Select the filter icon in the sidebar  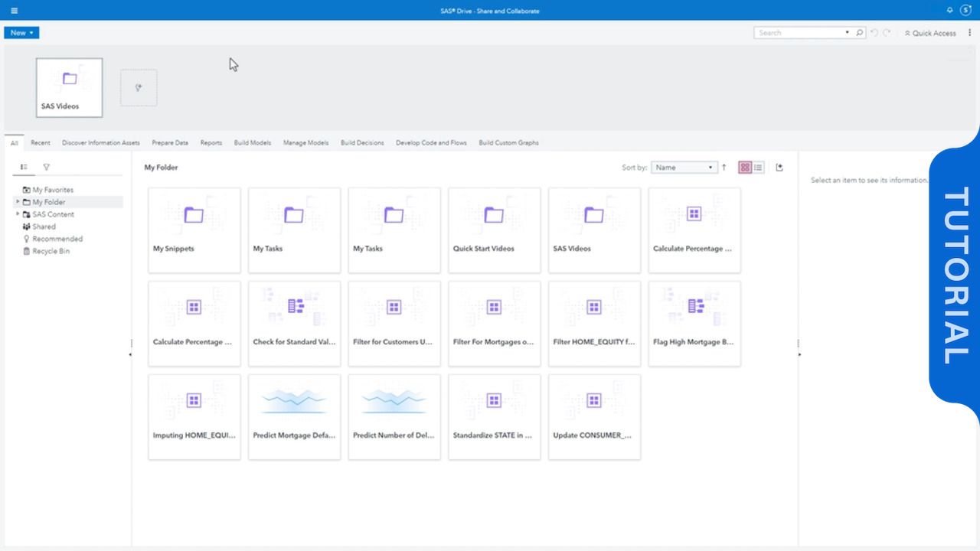pos(47,167)
